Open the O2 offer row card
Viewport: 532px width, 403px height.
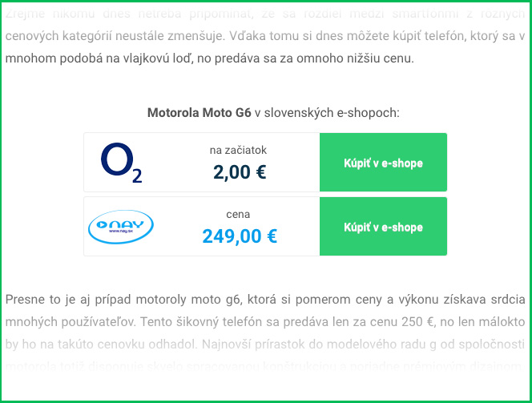tap(265, 162)
